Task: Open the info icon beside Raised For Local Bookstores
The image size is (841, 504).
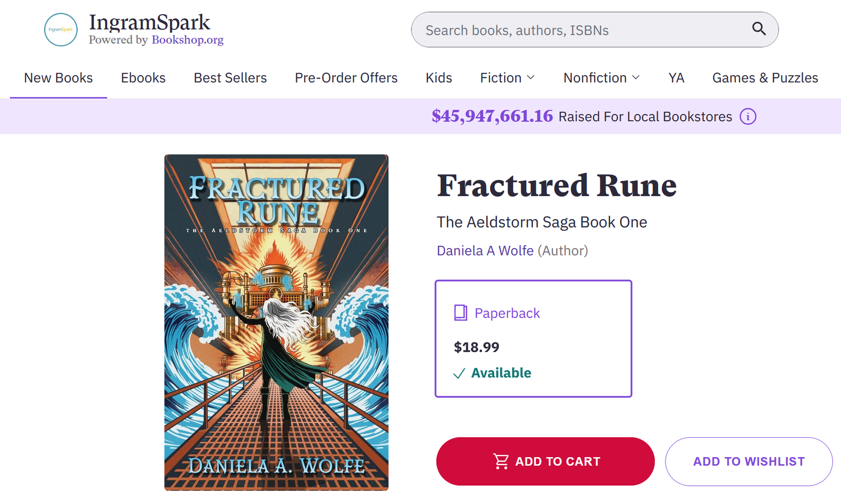Action: (x=748, y=116)
